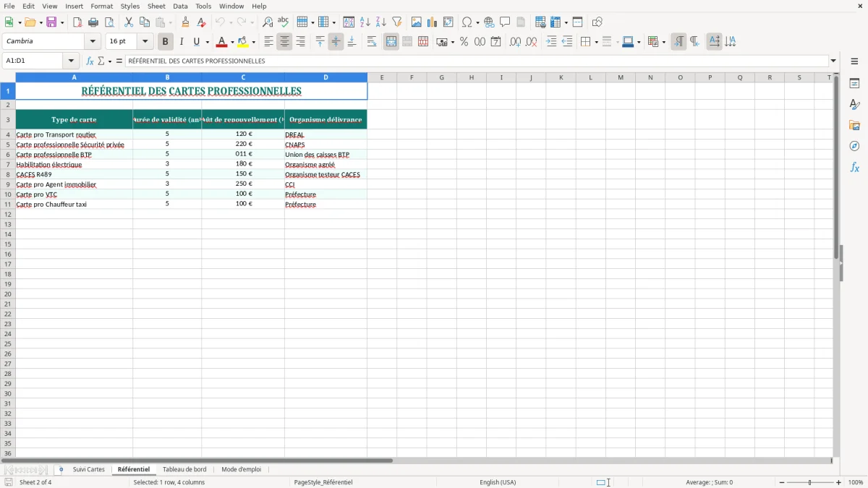Toggle Underline formatting

click(x=197, y=42)
